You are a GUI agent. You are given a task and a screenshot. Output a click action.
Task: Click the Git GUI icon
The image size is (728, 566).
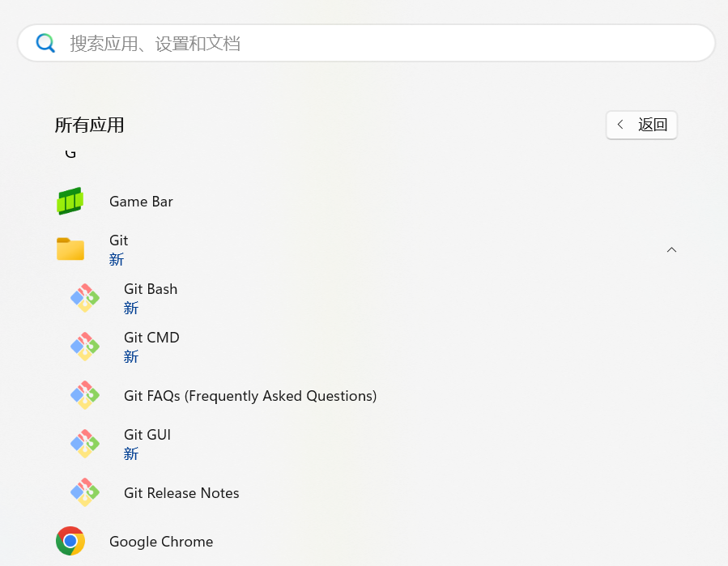(84, 444)
